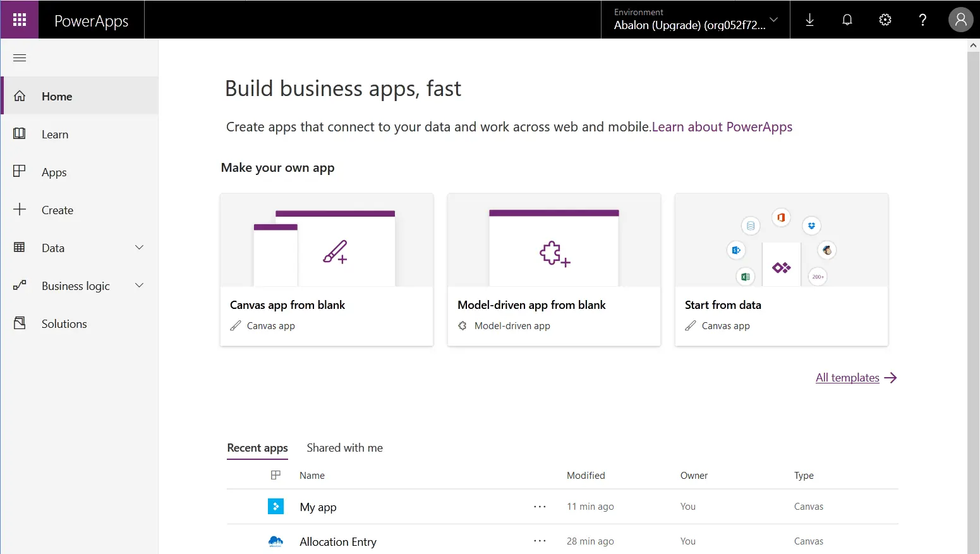
Task: Select the Learn item in the sidebar
Action: tap(54, 134)
